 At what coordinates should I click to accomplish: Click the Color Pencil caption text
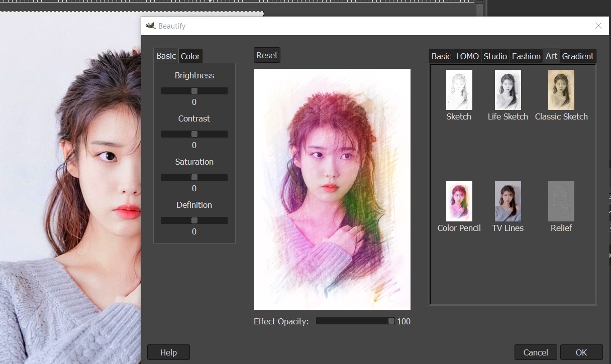tap(459, 228)
